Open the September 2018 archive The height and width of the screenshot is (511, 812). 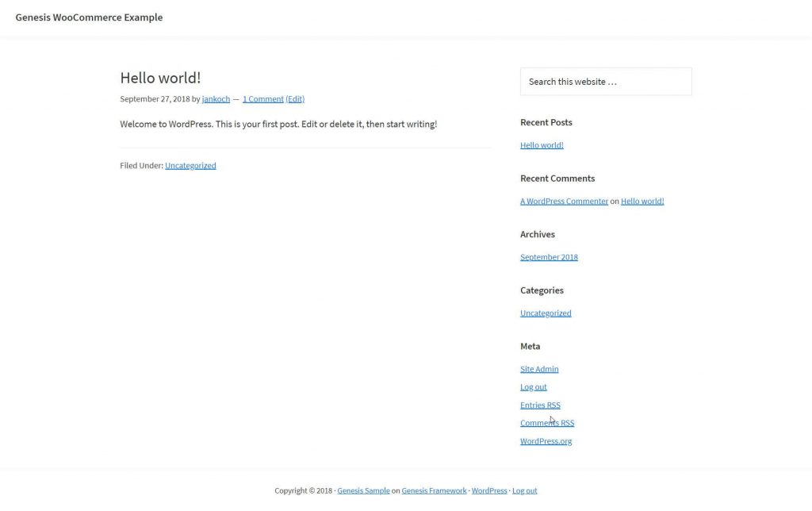(549, 257)
